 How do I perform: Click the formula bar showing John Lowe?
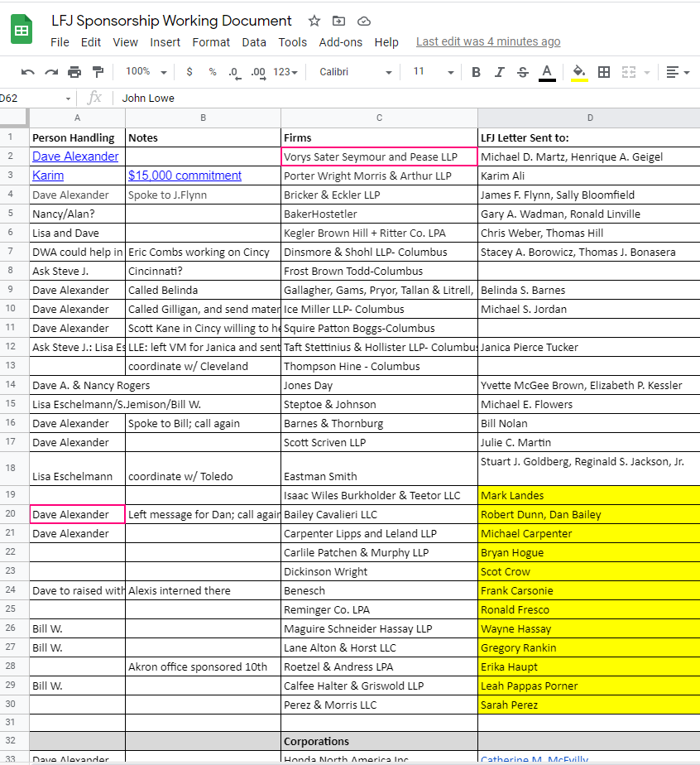405,98
